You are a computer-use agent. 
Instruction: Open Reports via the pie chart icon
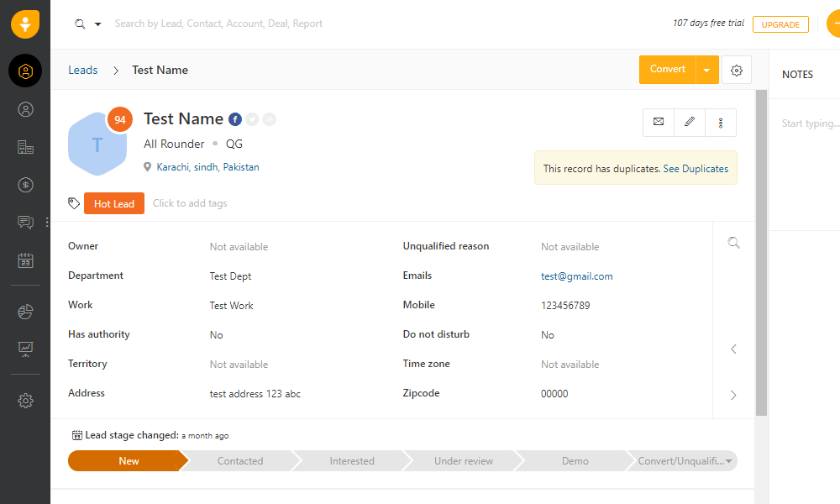(x=25, y=312)
